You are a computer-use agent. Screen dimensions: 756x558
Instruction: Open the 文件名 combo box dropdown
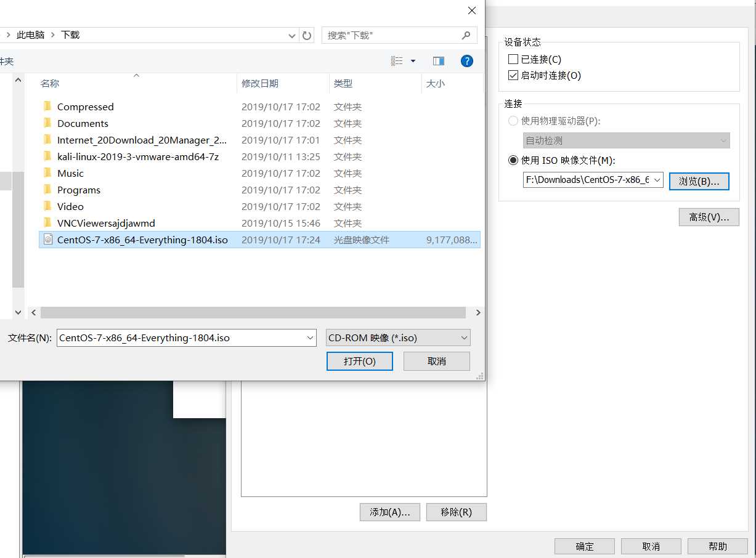(x=310, y=338)
